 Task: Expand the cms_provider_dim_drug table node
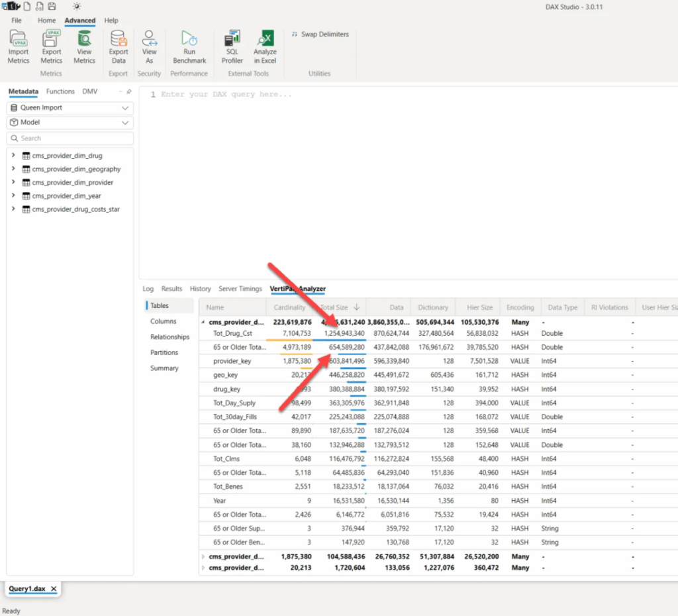pos(13,156)
